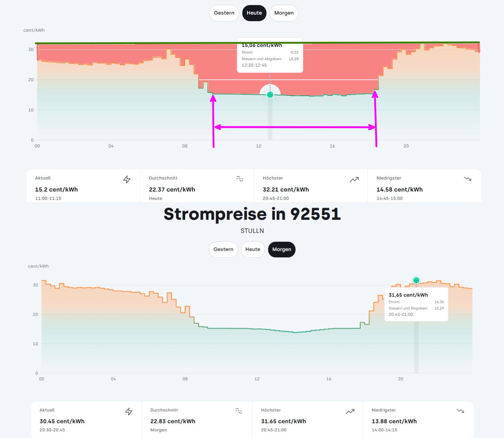The height and width of the screenshot is (438, 504).
Task: Click the time slot 14:45-15:00
Action: click(x=390, y=198)
